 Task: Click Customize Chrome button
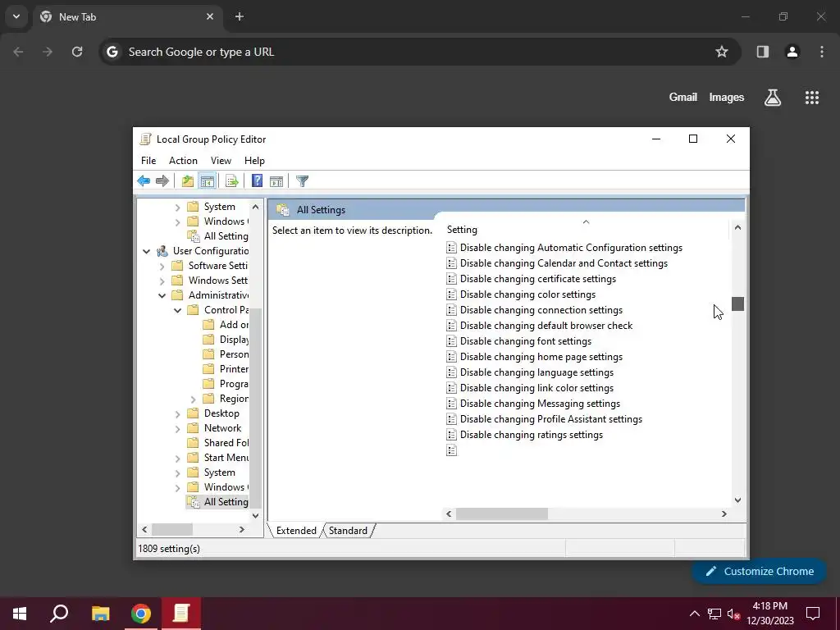pyautogui.click(x=759, y=571)
